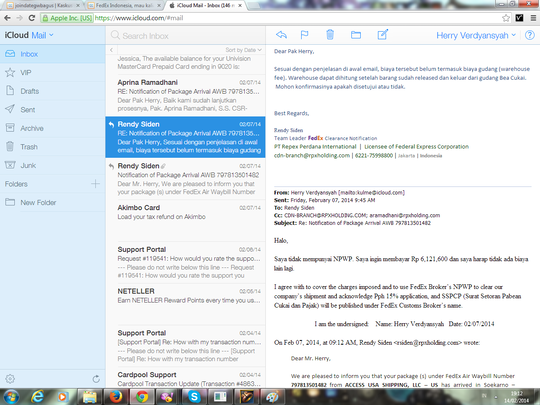Click the rsiden@rpxholding.com address link
The height and width of the screenshot is (405, 540).
coord(428,343)
